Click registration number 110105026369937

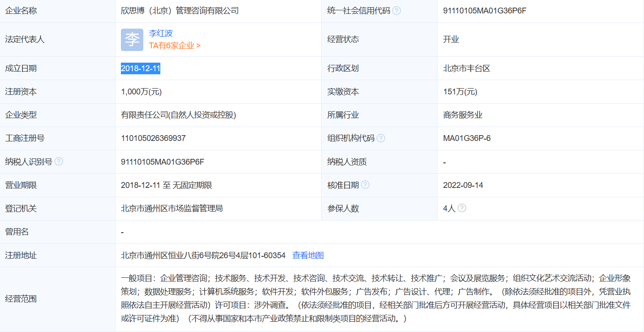coord(153,138)
